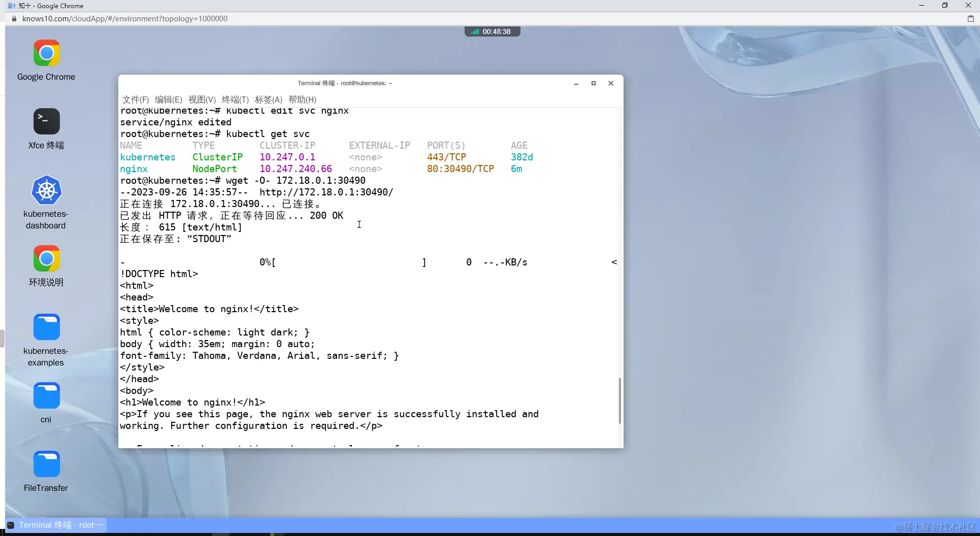
Task: Open the 文件(F) menu in Terminal
Action: coord(135,99)
